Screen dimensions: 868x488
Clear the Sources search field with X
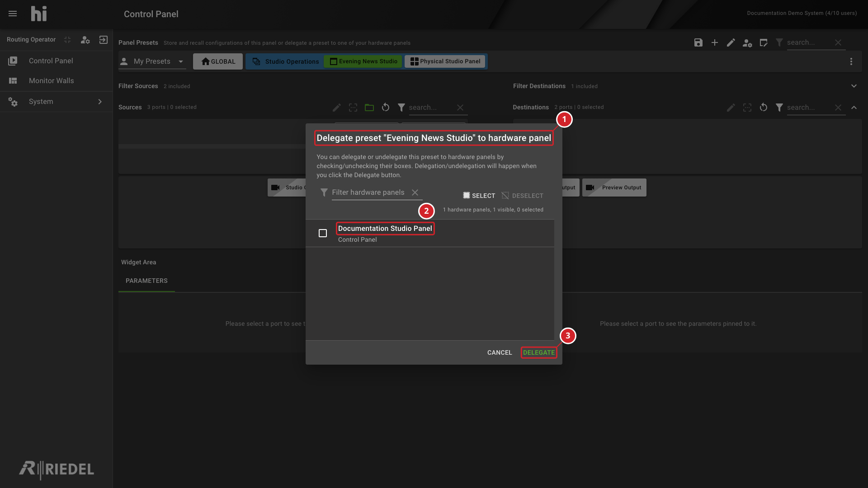pyautogui.click(x=460, y=108)
